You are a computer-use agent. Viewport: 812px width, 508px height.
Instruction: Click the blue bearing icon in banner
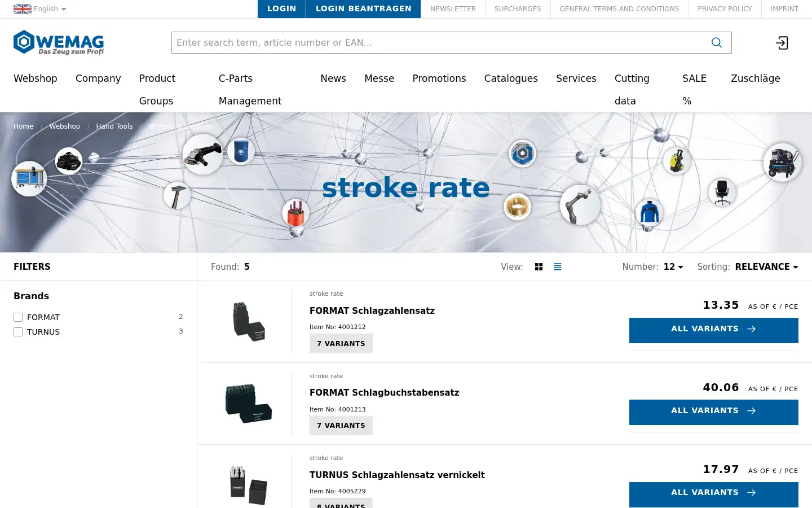click(523, 154)
